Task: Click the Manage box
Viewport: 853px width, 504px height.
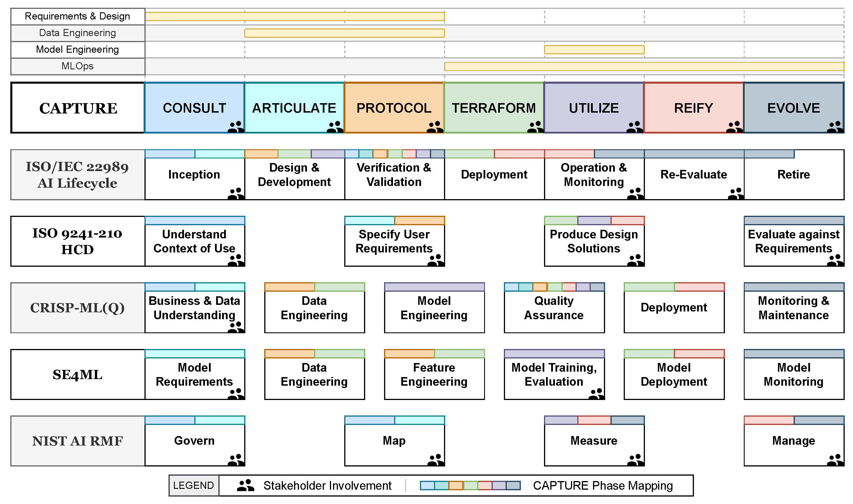Action: [x=794, y=441]
